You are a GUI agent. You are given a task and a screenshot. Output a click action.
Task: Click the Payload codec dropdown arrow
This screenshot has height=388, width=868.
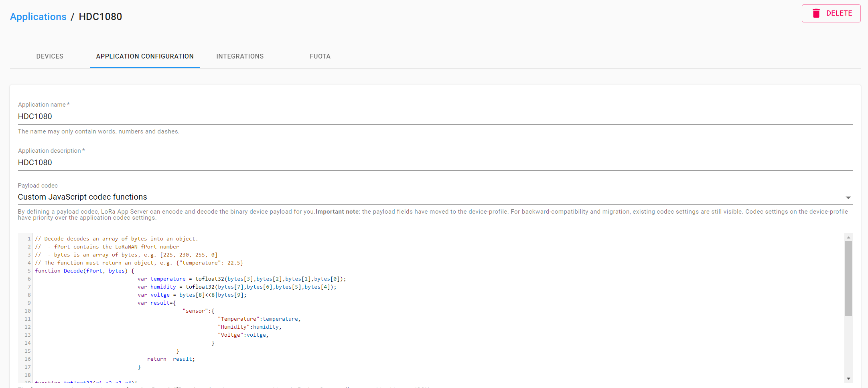[x=848, y=198]
